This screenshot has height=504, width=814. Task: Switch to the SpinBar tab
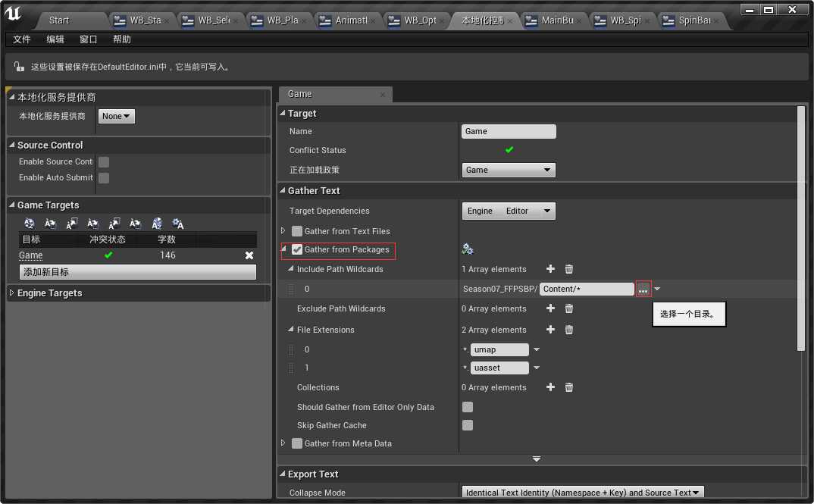click(x=693, y=20)
